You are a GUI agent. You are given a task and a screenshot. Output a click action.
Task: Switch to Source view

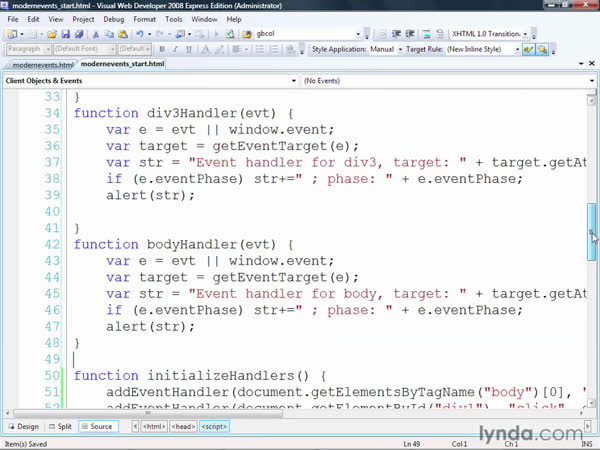(x=97, y=427)
